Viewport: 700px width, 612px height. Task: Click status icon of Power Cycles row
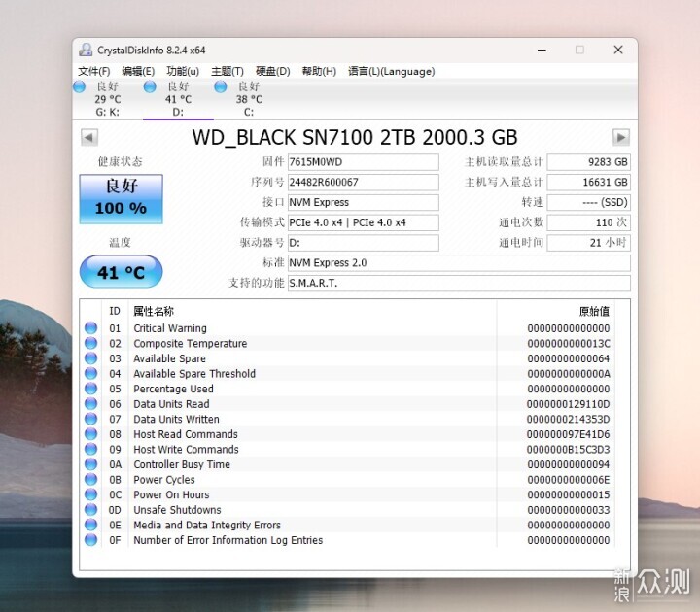point(91,480)
